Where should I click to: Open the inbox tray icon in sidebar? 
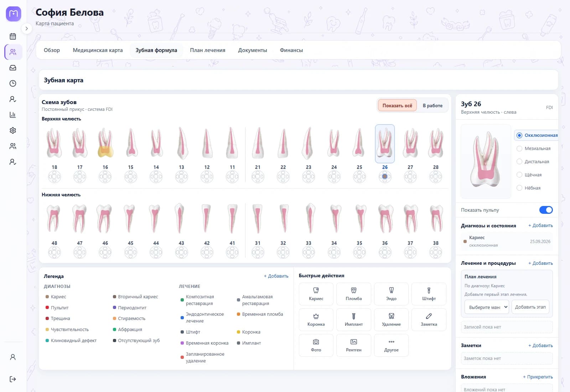[13, 68]
